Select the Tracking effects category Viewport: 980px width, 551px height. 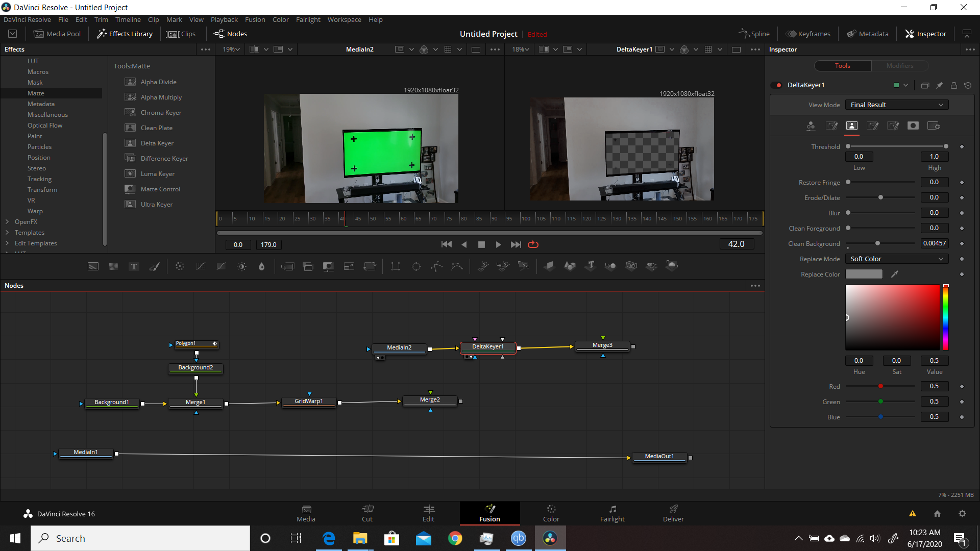click(x=39, y=179)
